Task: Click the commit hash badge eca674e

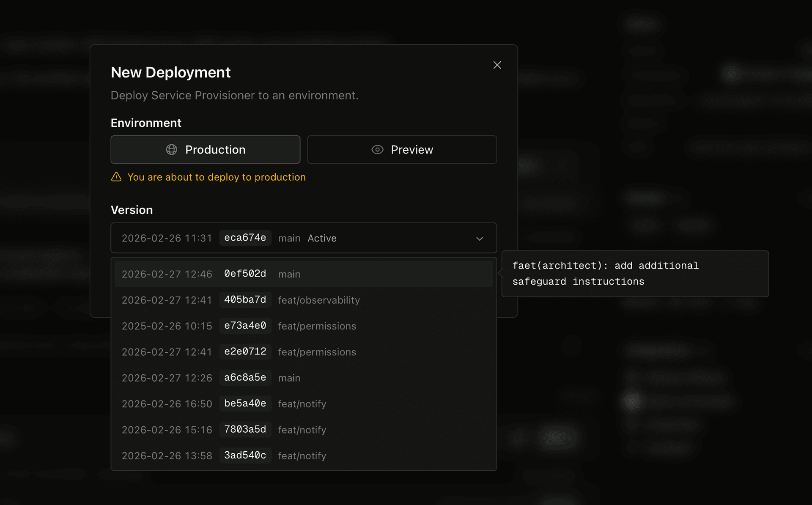Action: (x=245, y=238)
